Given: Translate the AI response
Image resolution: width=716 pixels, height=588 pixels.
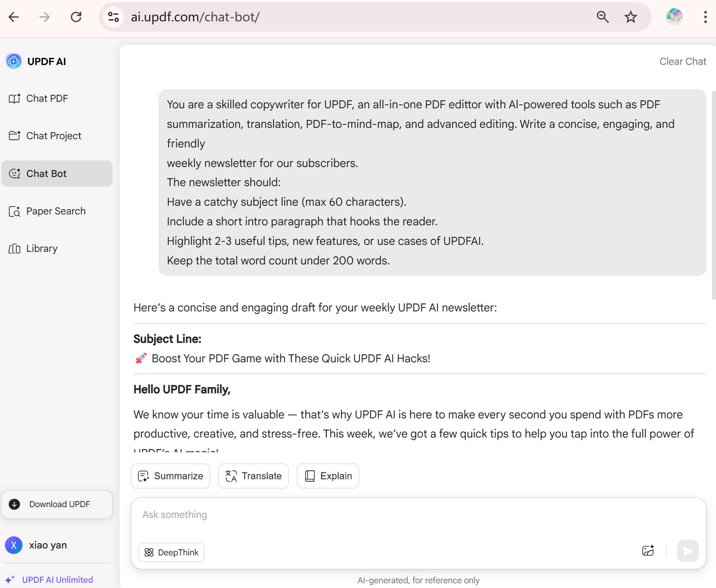Looking at the screenshot, I should [253, 476].
